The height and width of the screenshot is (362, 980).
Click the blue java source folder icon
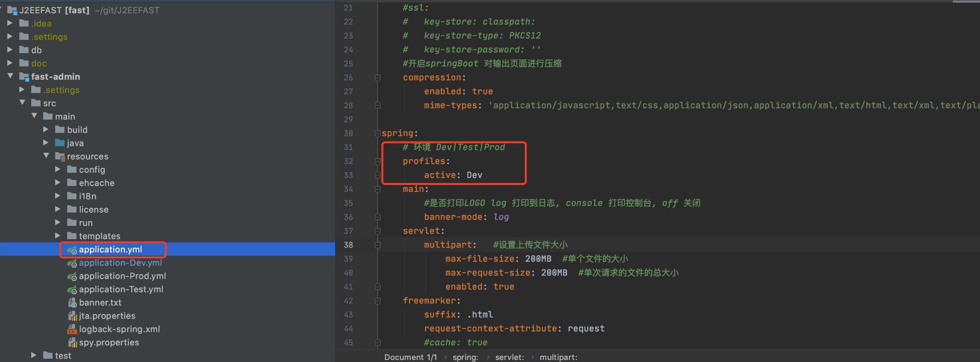(60, 143)
